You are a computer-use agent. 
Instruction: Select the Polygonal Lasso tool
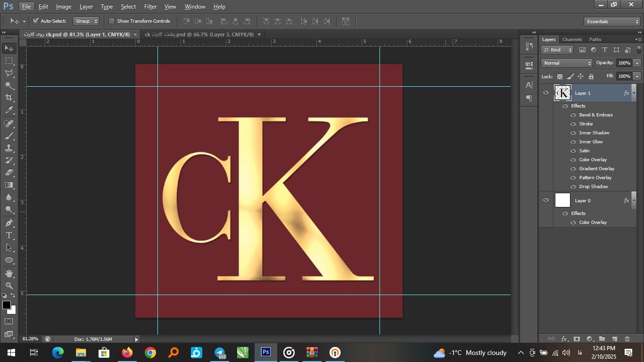pyautogui.click(x=9, y=73)
